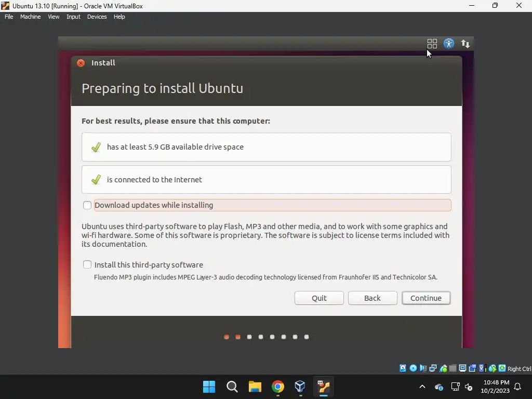
Task: Click the VM CPU load indicator icon
Action: (482, 368)
